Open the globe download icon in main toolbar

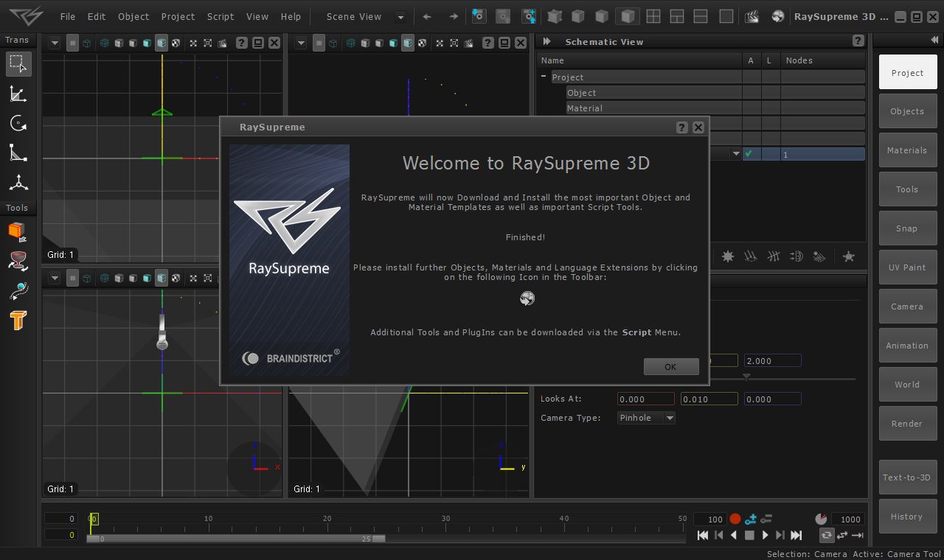(778, 16)
